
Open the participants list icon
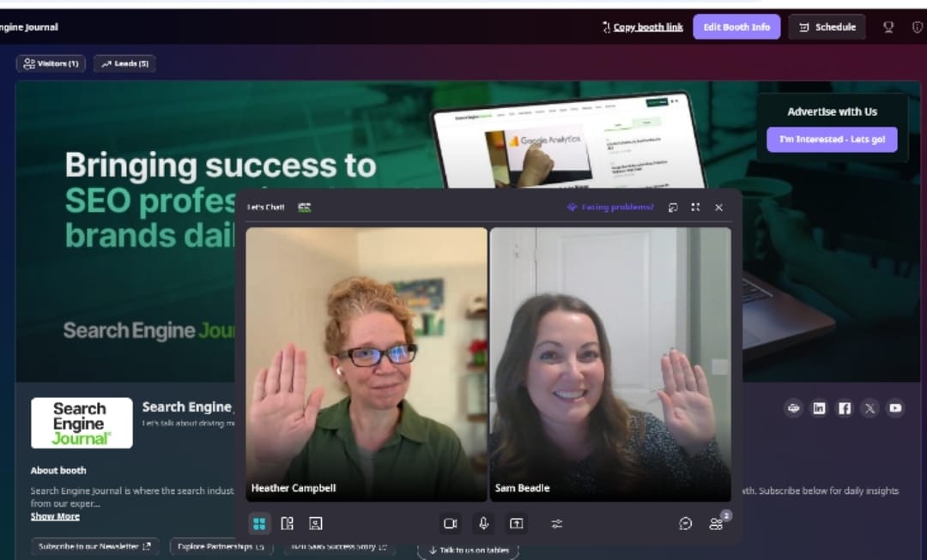coord(716,523)
